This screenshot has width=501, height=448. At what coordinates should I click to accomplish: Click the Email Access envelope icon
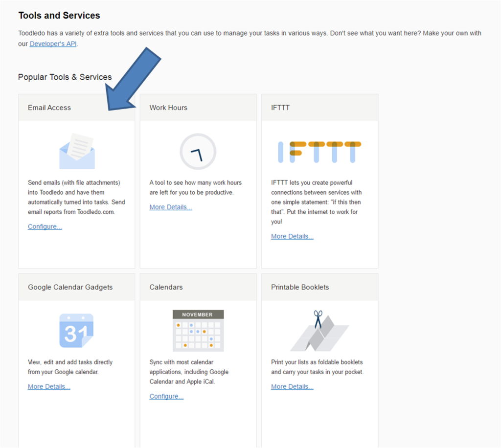tap(77, 151)
